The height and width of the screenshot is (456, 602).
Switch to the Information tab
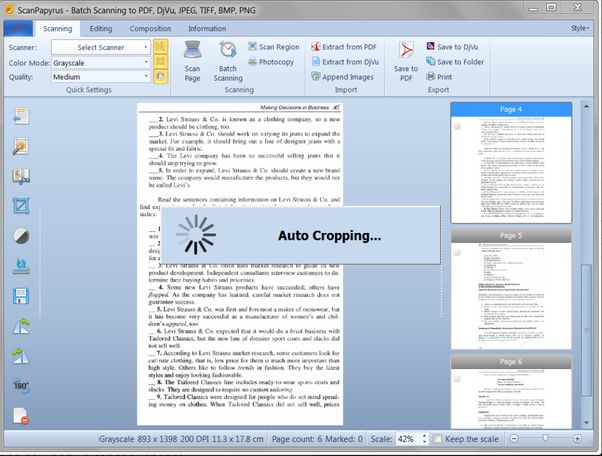coord(207,29)
